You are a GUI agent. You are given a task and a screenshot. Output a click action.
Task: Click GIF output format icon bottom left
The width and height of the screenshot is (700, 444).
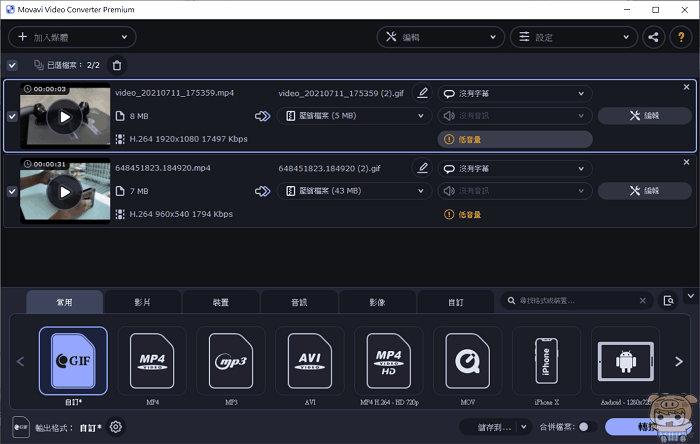[21, 427]
